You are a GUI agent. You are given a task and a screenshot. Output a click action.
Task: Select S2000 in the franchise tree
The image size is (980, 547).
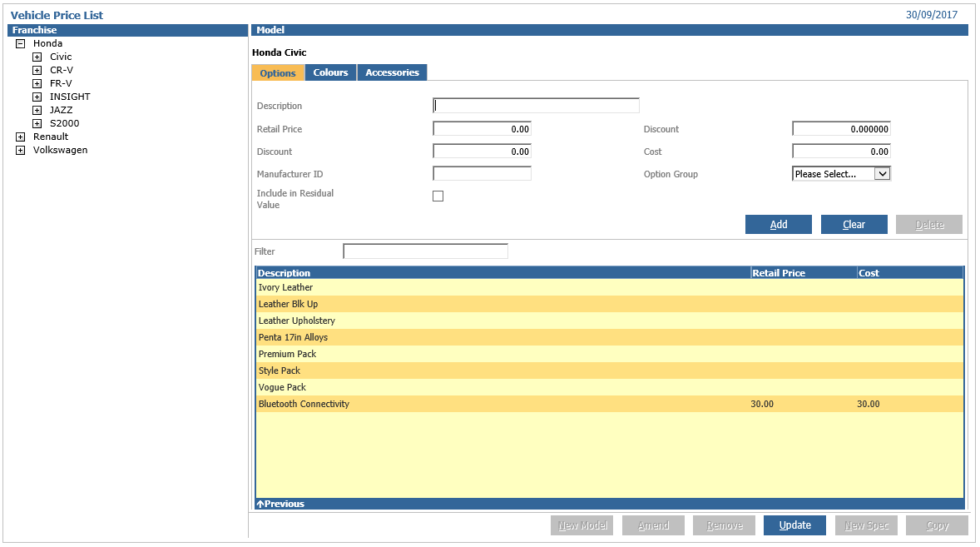[x=64, y=124]
